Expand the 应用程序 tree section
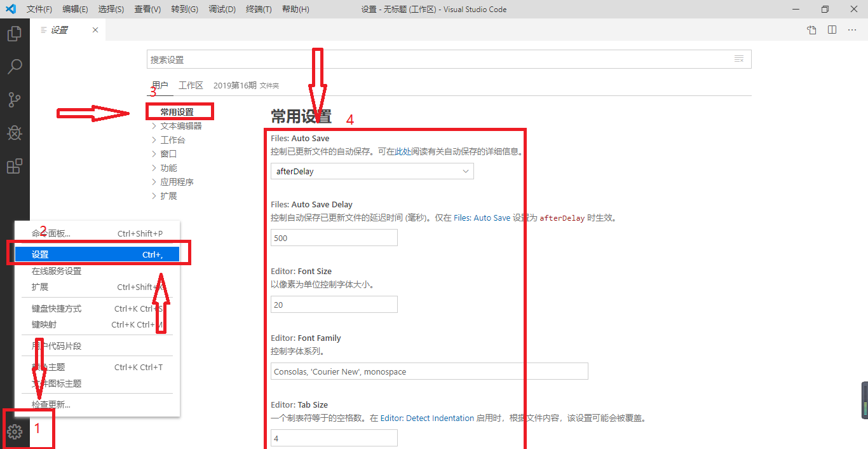This screenshot has height=449, width=868. 172,182
